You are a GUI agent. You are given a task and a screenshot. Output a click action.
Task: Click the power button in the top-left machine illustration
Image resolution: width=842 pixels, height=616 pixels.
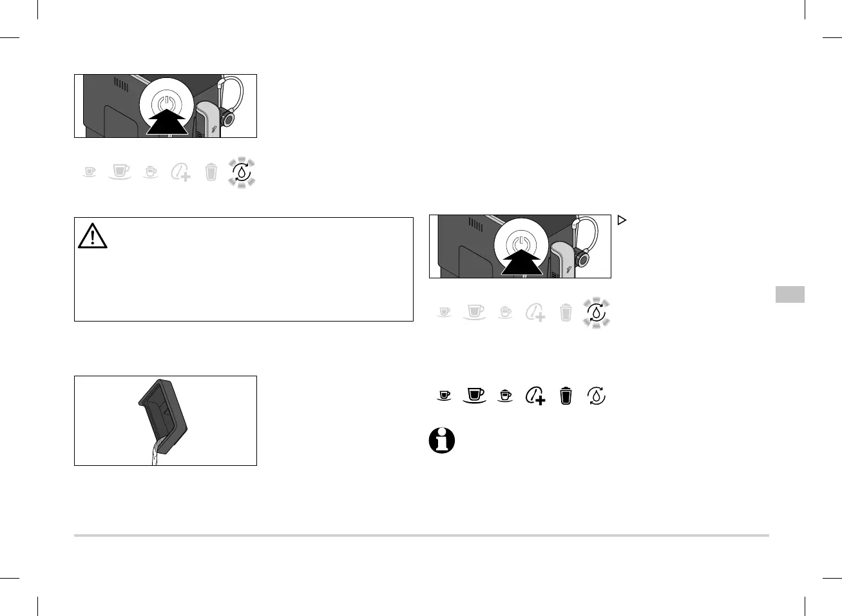click(166, 103)
